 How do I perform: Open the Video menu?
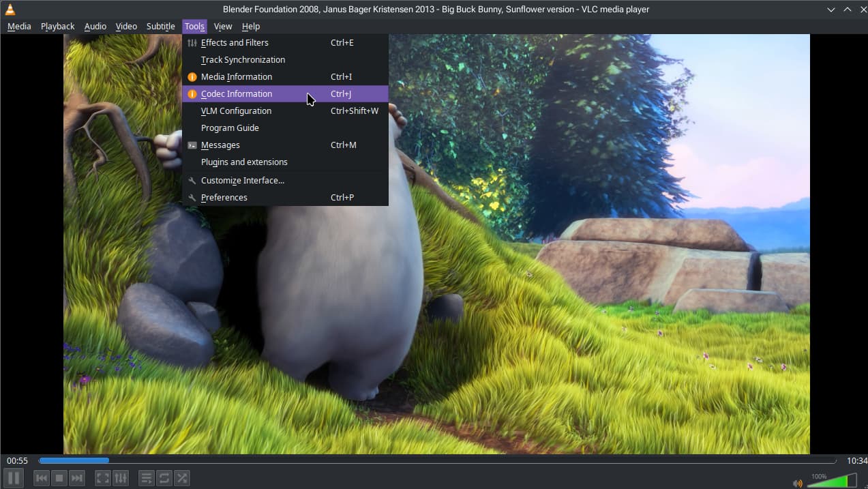point(126,26)
